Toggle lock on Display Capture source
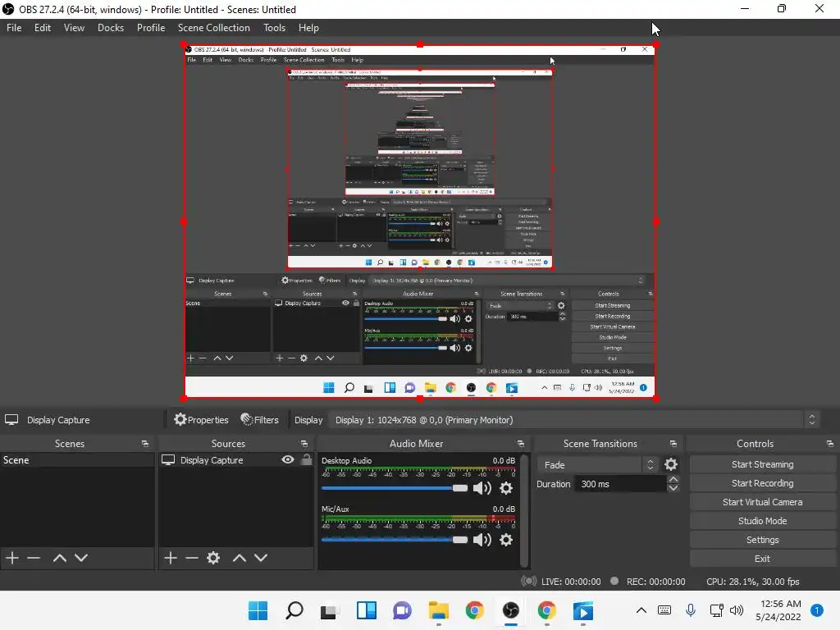Screen dimensions: 840x630 pos(307,459)
